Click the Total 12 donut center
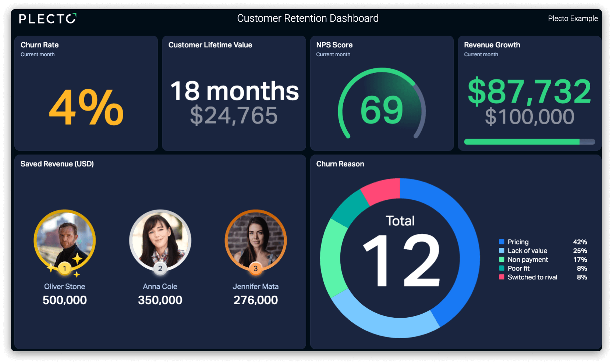 400,252
